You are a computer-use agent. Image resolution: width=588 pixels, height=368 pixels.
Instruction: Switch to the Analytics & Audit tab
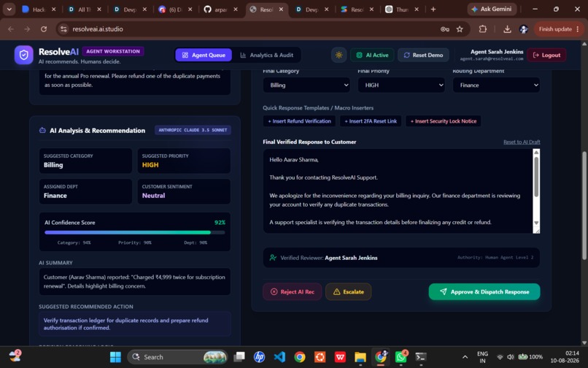click(x=266, y=55)
